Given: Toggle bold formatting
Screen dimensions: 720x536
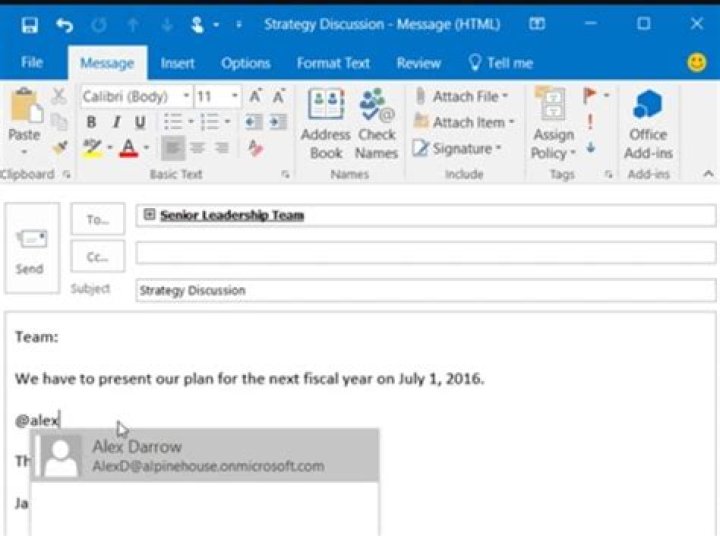Looking at the screenshot, I should pyautogui.click(x=91, y=122).
